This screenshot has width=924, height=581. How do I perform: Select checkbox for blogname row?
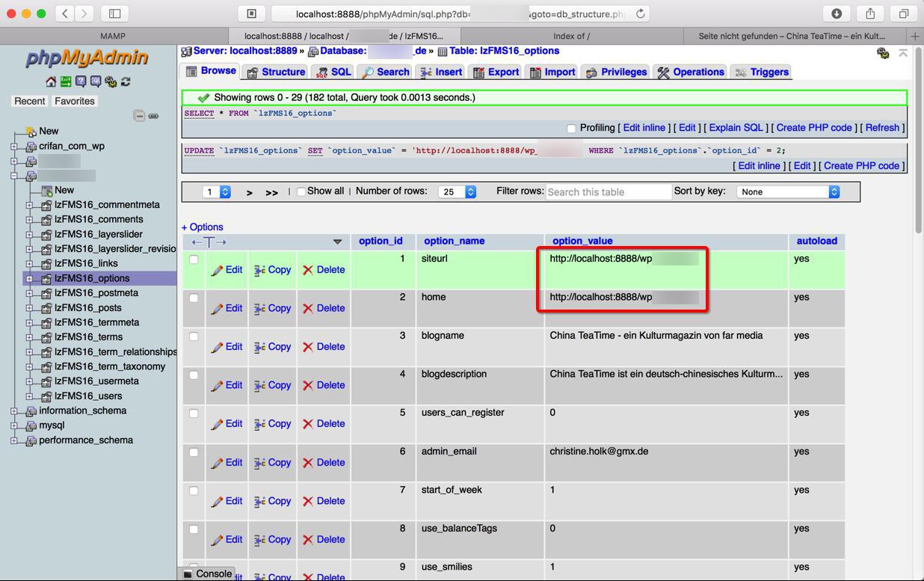coord(194,336)
